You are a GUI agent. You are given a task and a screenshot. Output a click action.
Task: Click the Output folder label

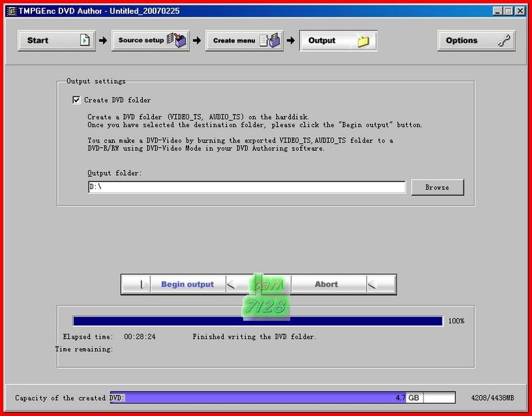coord(115,173)
